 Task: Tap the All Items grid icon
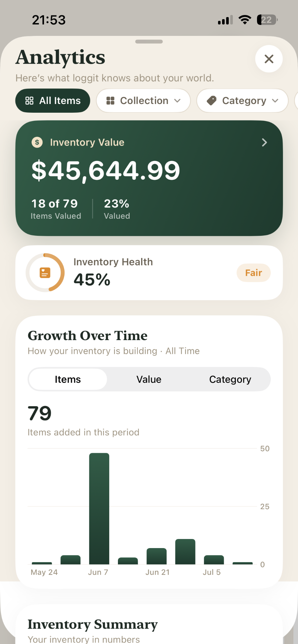pyautogui.click(x=30, y=101)
